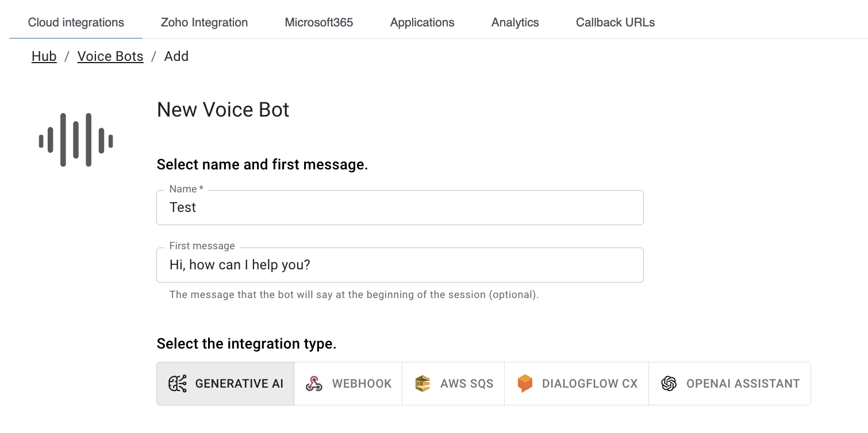Select the AWS SQS cube icon

(x=423, y=383)
